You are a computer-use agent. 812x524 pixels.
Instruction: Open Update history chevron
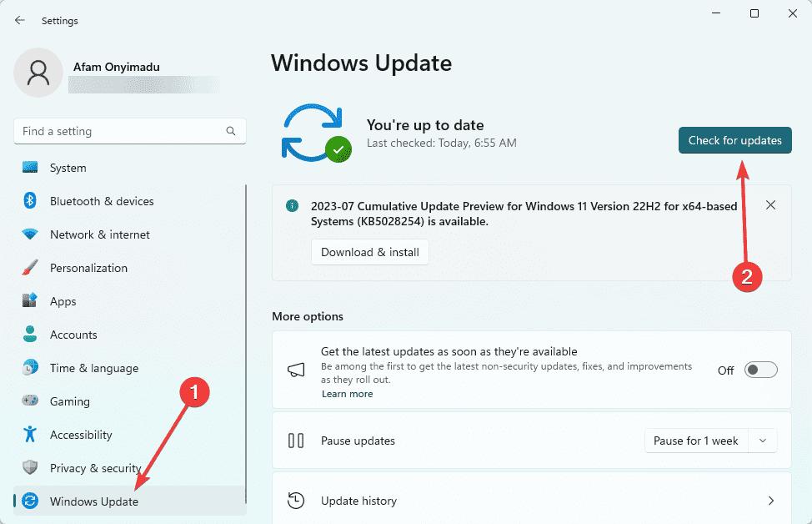coord(771,501)
